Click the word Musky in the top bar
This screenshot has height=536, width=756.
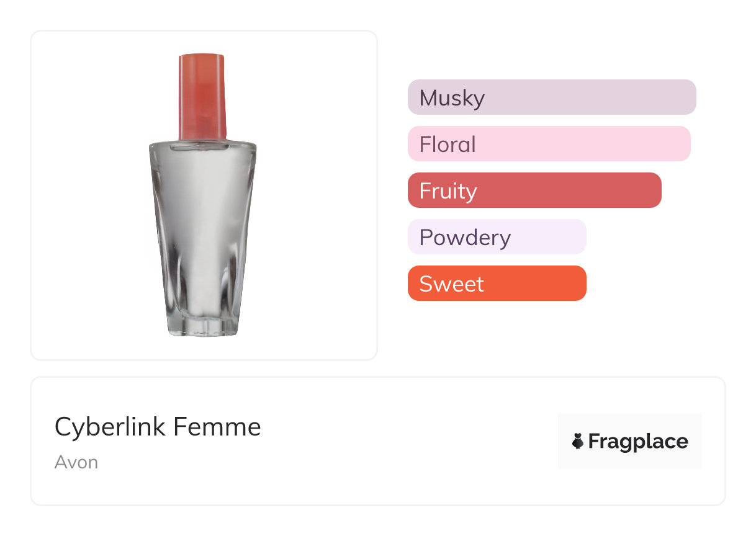(x=452, y=98)
